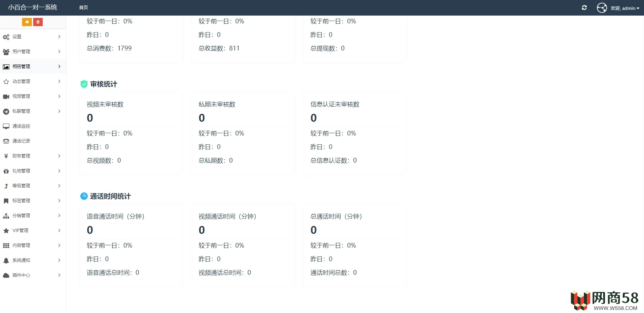
Task: Expand the 内容管理 menu chevron
Action: pyautogui.click(x=59, y=245)
